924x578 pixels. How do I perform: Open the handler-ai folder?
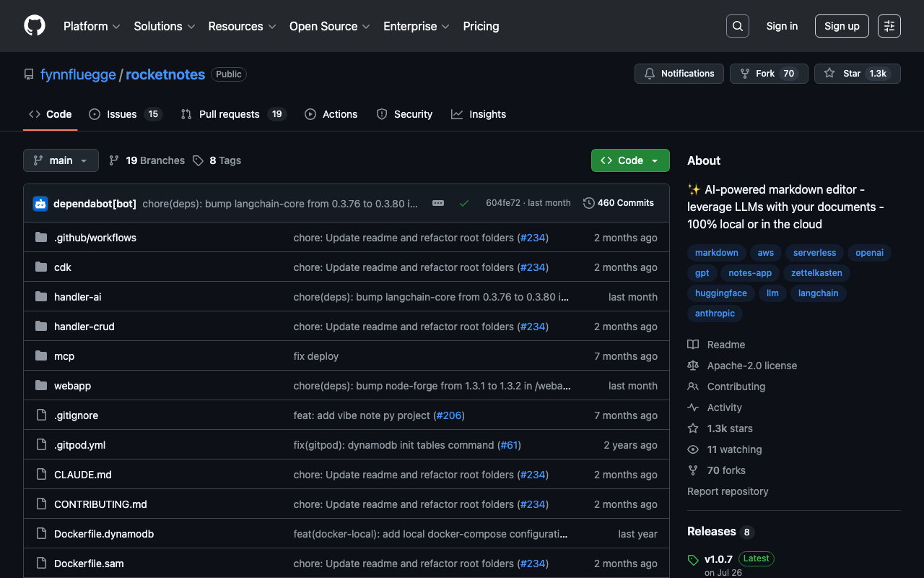(x=78, y=297)
